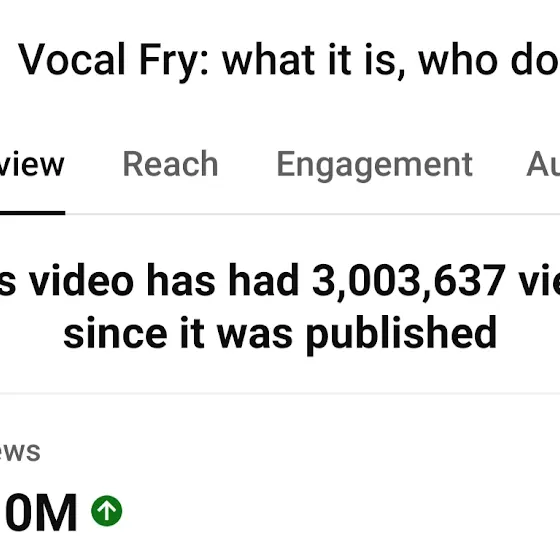
Task: Open the cut-off Audience tab
Action: click(x=543, y=164)
